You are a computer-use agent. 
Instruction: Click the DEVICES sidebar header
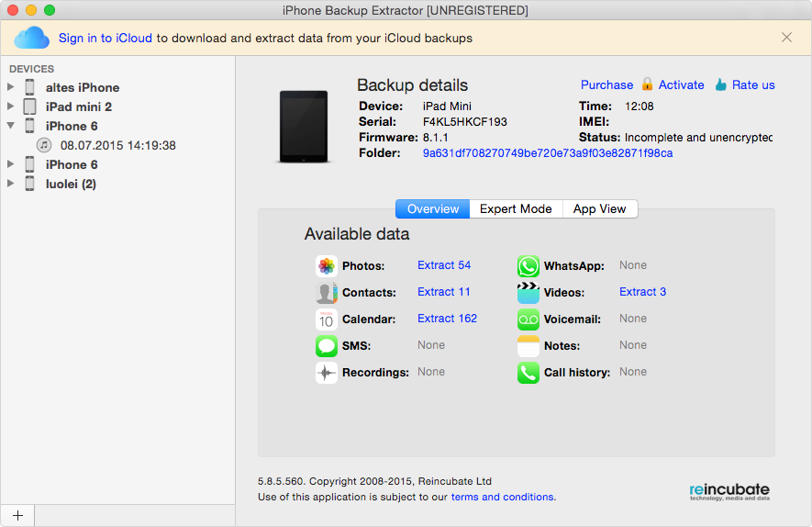tap(31, 69)
